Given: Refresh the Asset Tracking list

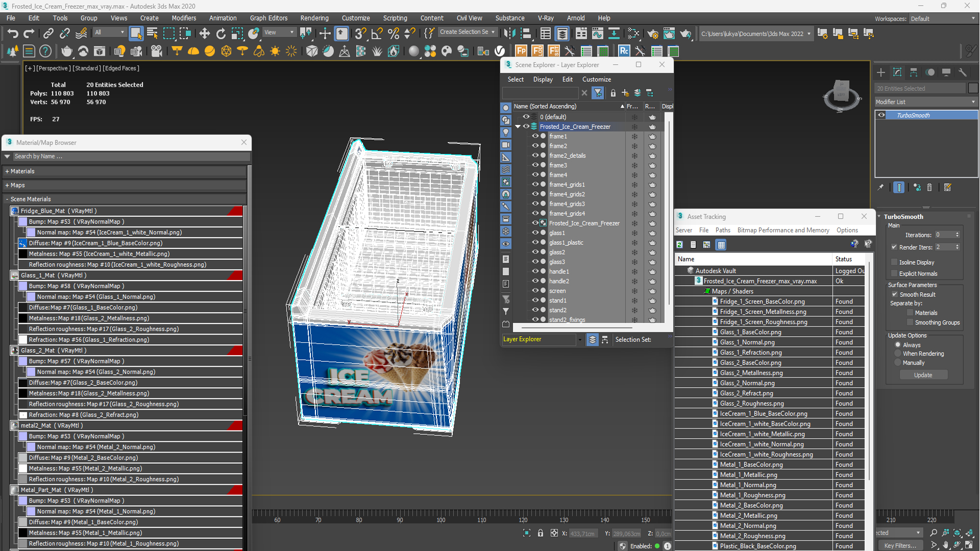Looking at the screenshot, I should (x=680, y=245).
